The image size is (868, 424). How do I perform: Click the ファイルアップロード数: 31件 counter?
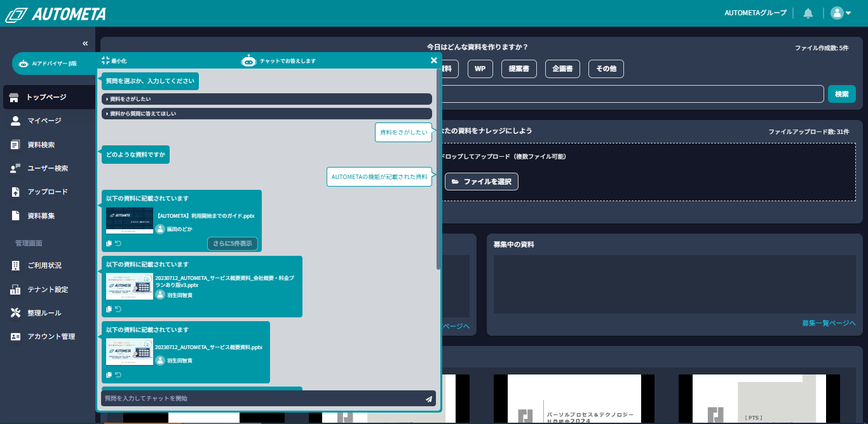coord(809,132)
